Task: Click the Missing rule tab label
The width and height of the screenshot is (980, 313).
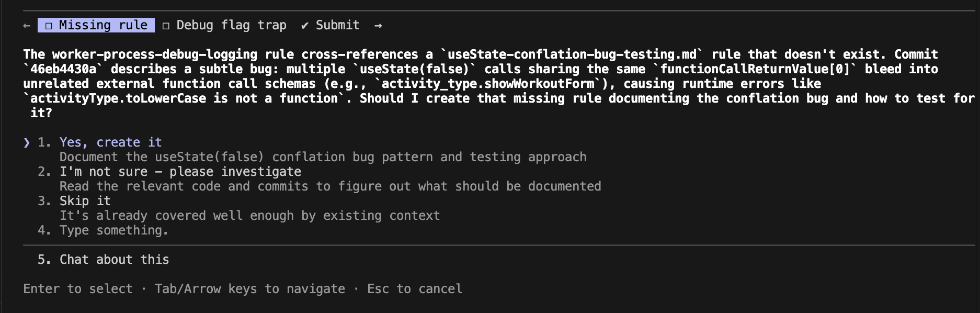Action: coord(102,25)
